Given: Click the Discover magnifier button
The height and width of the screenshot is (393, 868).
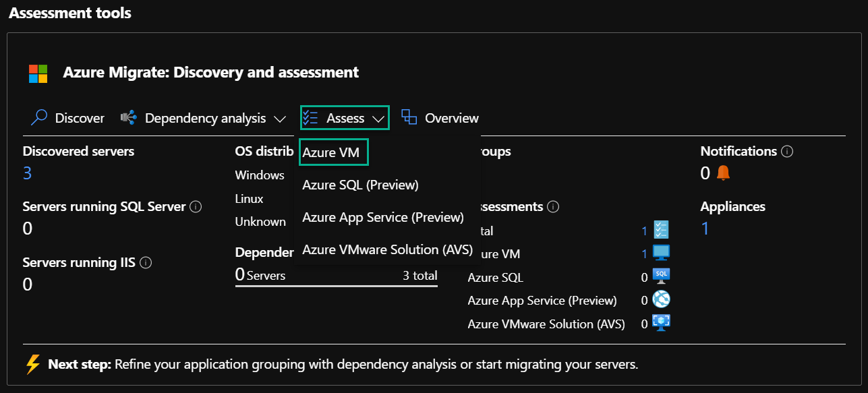Looking at the screenshot, I should click(x=68, y=118).
